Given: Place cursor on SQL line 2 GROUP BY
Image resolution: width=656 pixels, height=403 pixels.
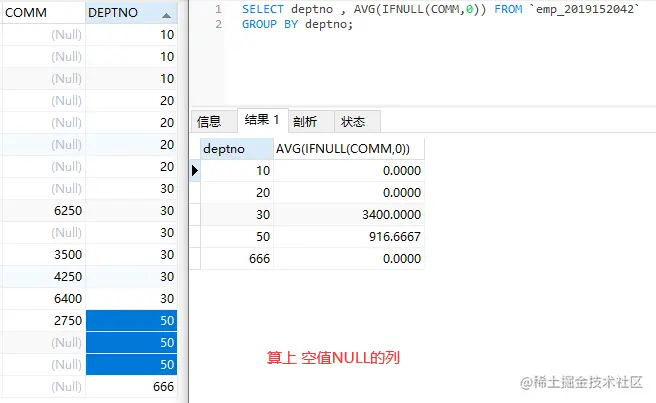Looking at the screenshot, I should click(270, 24).
